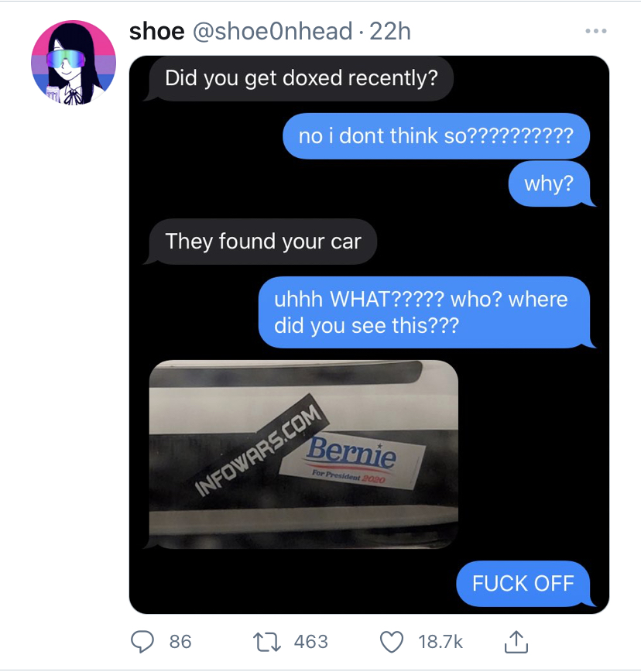Tap the 'why?' message bubble
This screenshot has width=641, height=672.
pos(550,183)
